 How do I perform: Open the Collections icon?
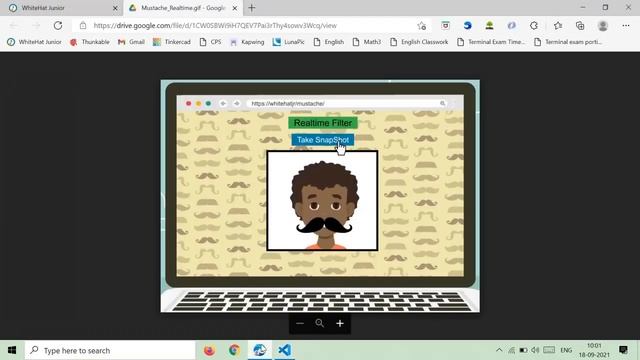coord(580,25)
